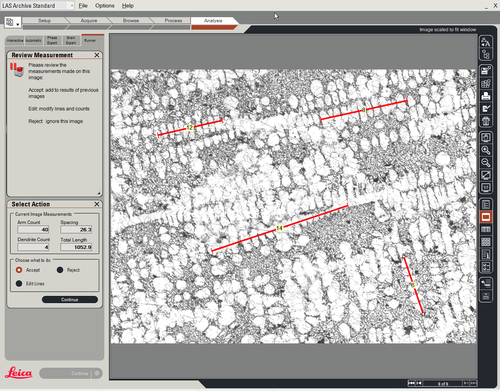
Task: Click the print icon in right toolbar
Action: pyautogui.click(x=486, y=96)
